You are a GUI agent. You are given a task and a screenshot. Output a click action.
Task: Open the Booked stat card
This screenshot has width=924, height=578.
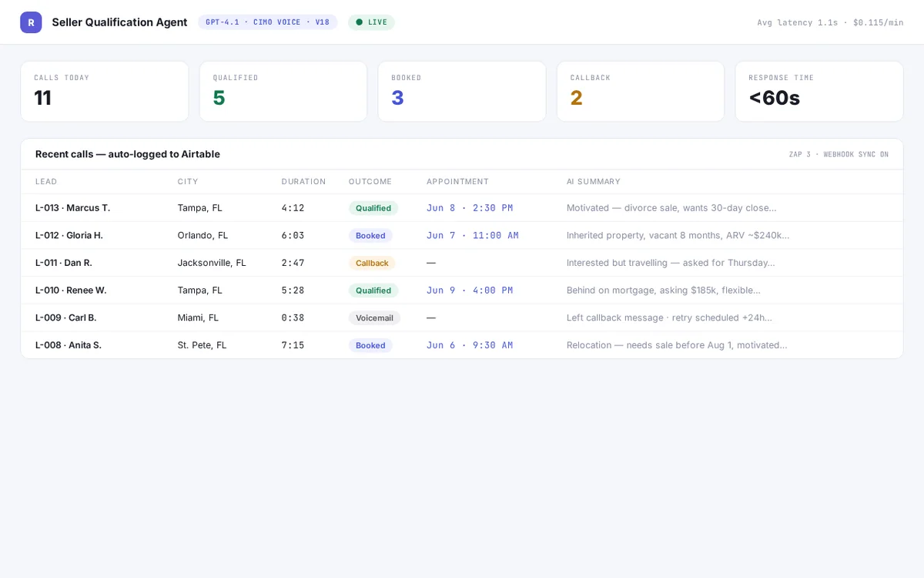462,92
